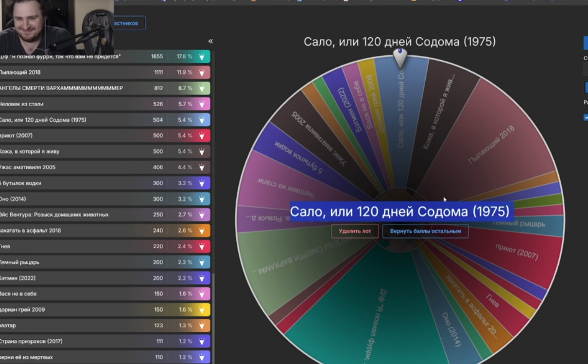Click the amount 110 in bottom row
Screen dimensions: 588x364
(159, 357)
